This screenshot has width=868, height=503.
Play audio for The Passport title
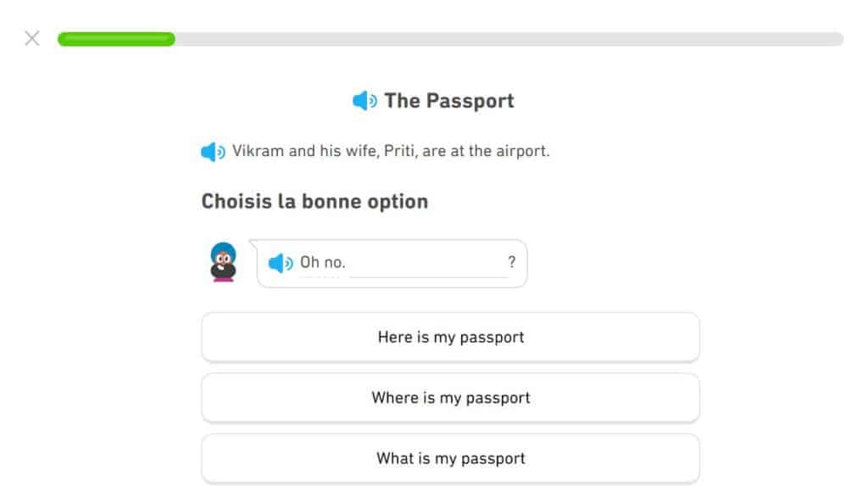[x=364, y=101]
